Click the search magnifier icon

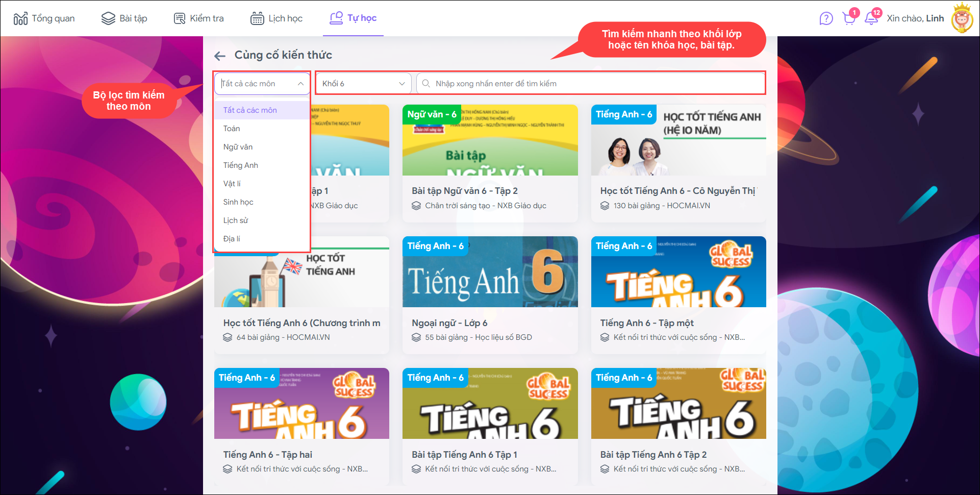(426, 83)
